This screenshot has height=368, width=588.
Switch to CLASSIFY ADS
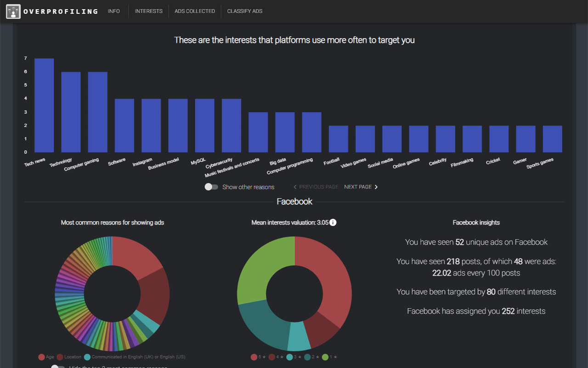click(245, 11)
